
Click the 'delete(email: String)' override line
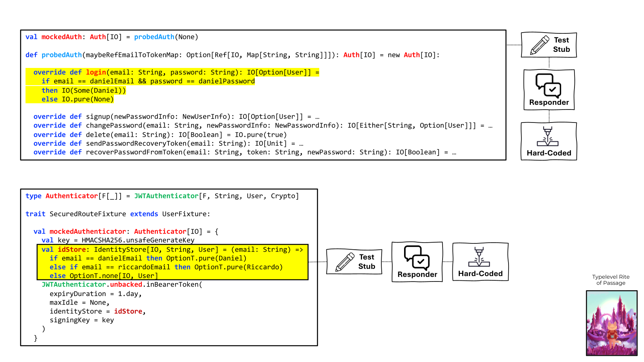pyautogui.click(x=160, y=135)
